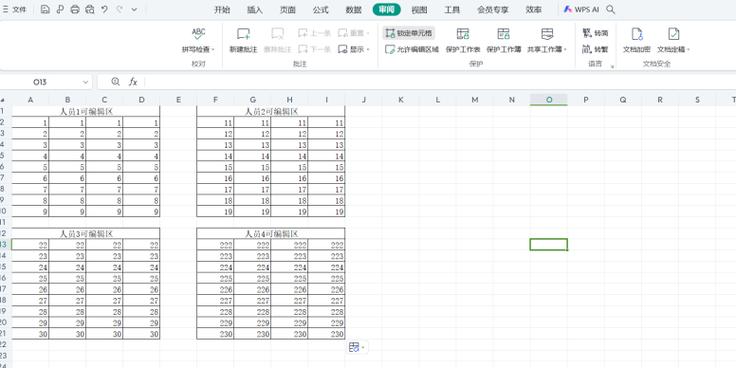The width and height of the screenshot is (736, 368).
Task: Open the quick access toolbar dropdown arrow
Action: [134, 9]
